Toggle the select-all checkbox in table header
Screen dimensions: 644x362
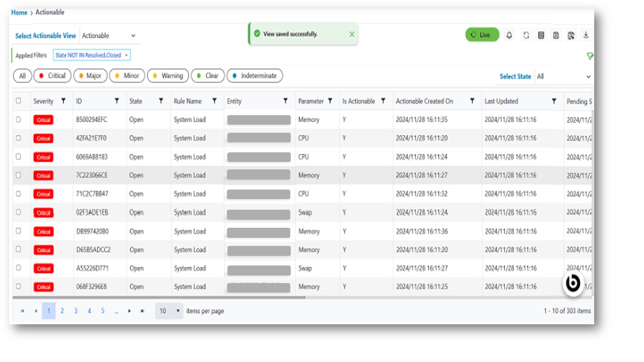point(19,101)
